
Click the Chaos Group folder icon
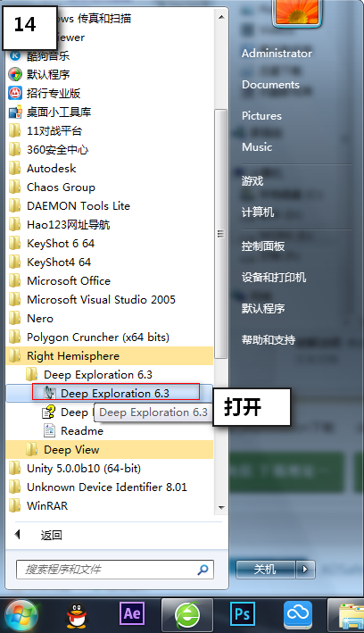click(15, 187)
